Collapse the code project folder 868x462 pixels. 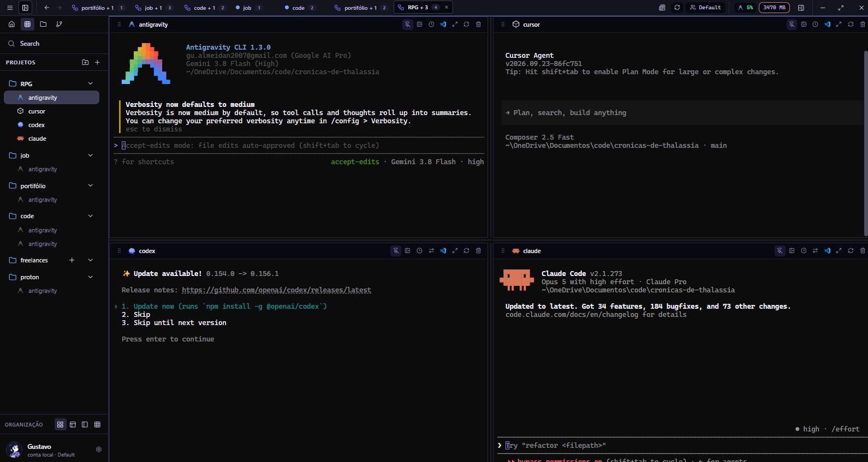(91, 216)
